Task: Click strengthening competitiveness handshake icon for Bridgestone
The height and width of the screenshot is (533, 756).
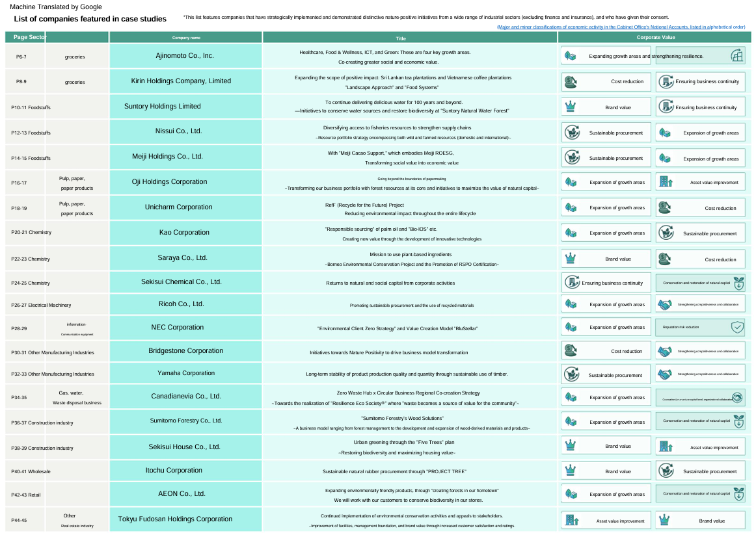Action: 666,351
